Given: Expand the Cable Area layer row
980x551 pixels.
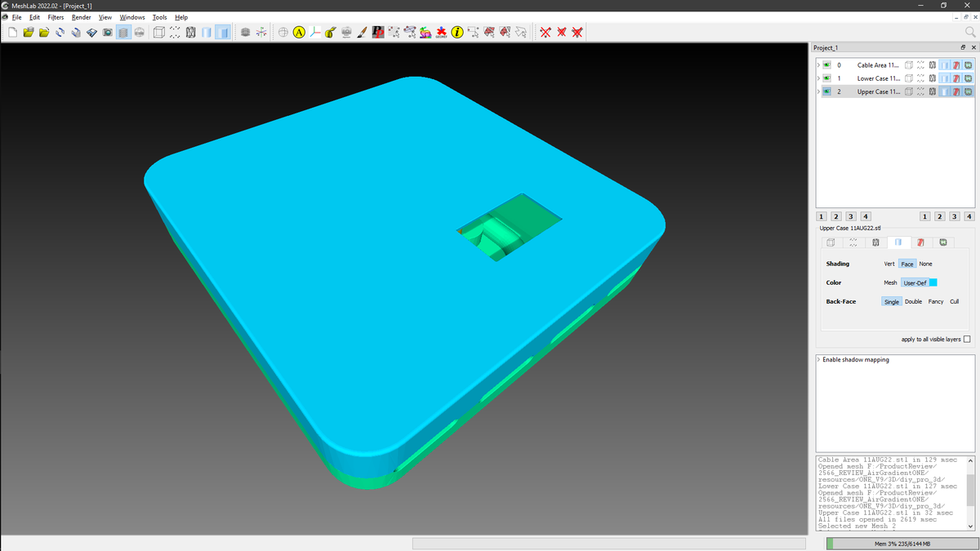Looking at the screenshot, I should pyautogui.click(x=818, y=65).
